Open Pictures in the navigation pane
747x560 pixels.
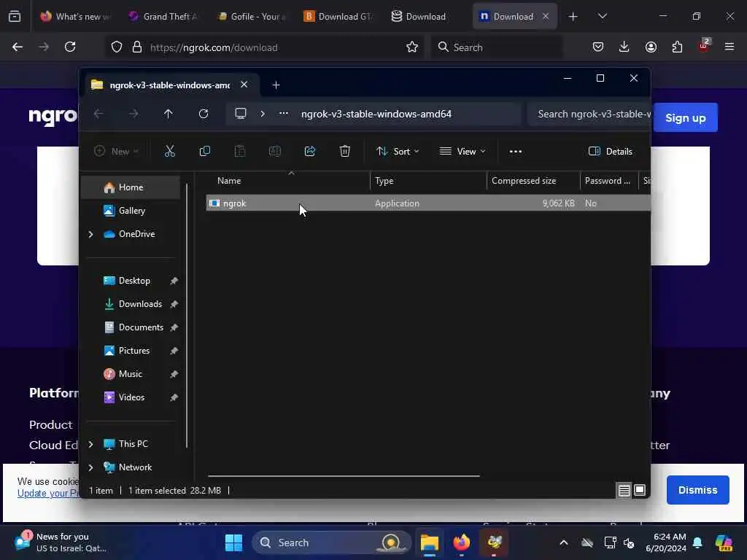[x=131, y=351]
